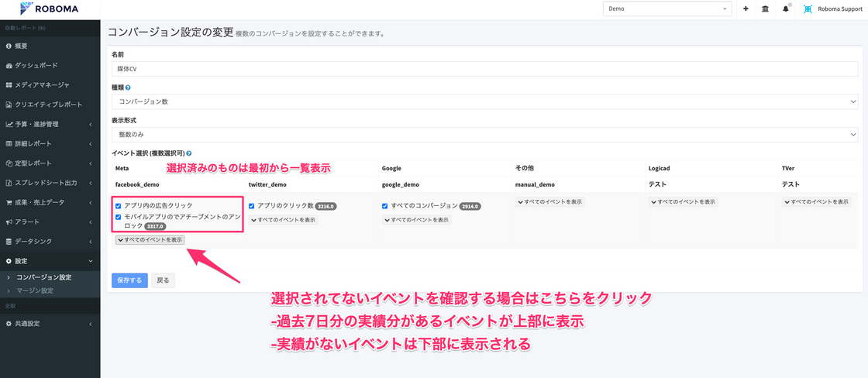
Task: Click the 保存する button
Action: pos(129,280)
